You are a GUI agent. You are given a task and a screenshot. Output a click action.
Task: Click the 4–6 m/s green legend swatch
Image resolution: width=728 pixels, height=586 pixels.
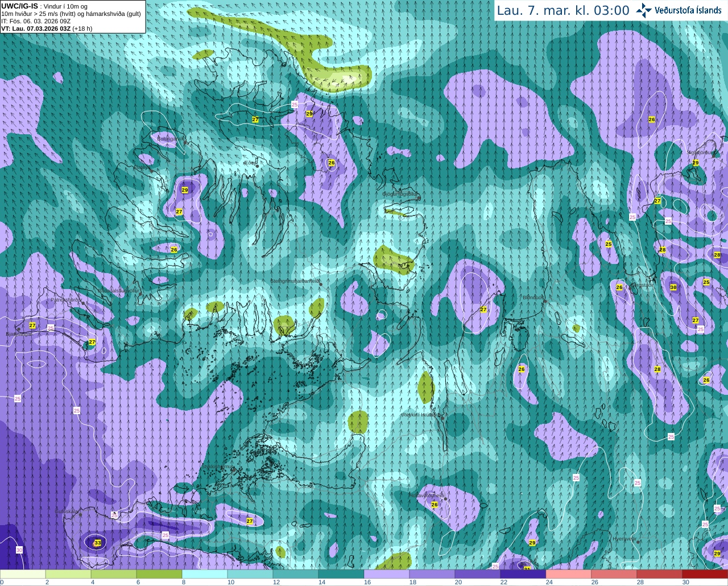[x=114, y=574]
